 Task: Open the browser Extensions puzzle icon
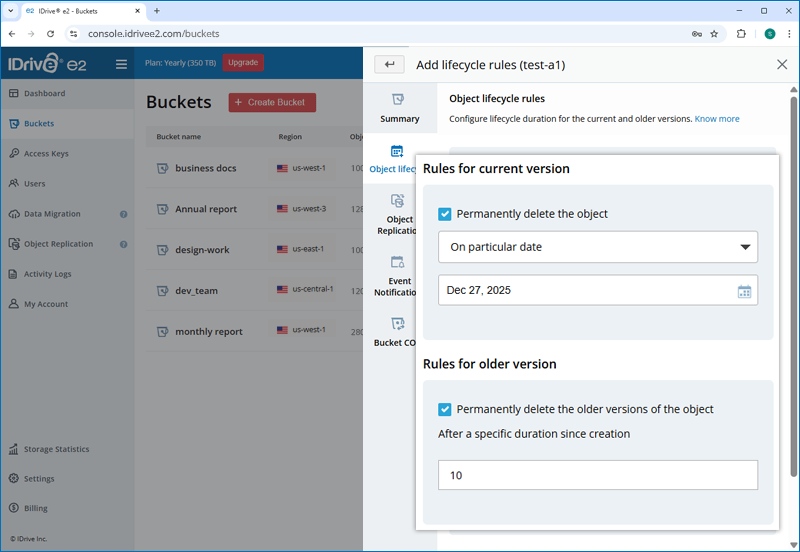point(741,33)
